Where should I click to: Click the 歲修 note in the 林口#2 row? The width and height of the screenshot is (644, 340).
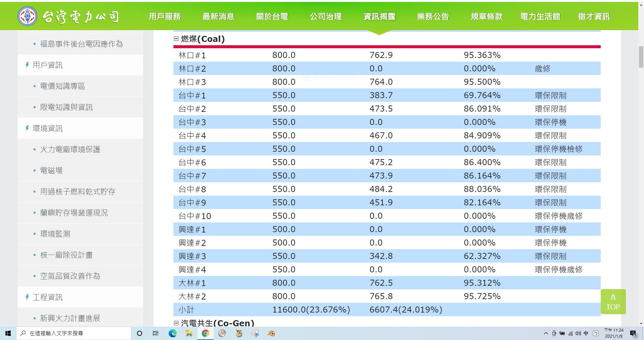click(542, 69)
